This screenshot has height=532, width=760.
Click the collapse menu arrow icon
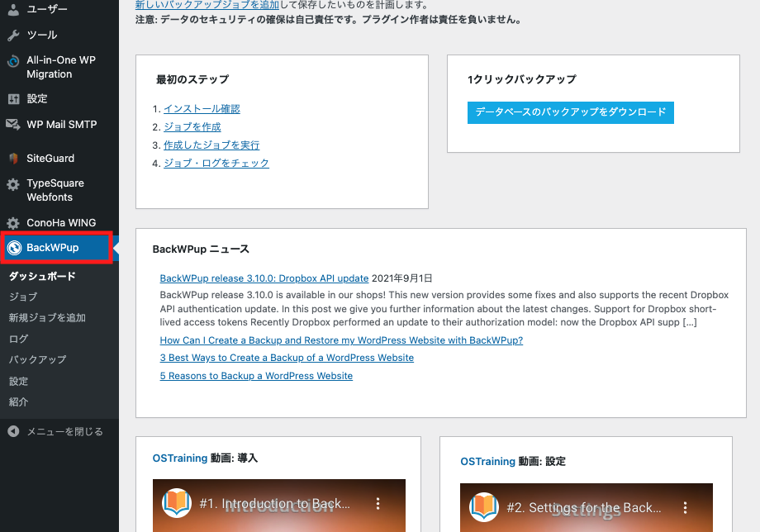click(13, 431)
